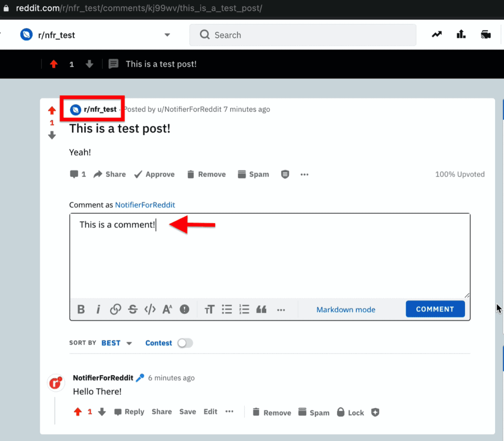Remove the post
Image resolution: width=504 pixels, height=441 pixels.
coord(206,174)
